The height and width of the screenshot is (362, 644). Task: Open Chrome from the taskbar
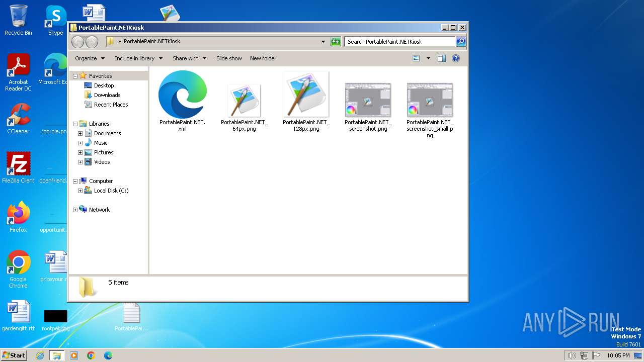click(x=91, y=355)
